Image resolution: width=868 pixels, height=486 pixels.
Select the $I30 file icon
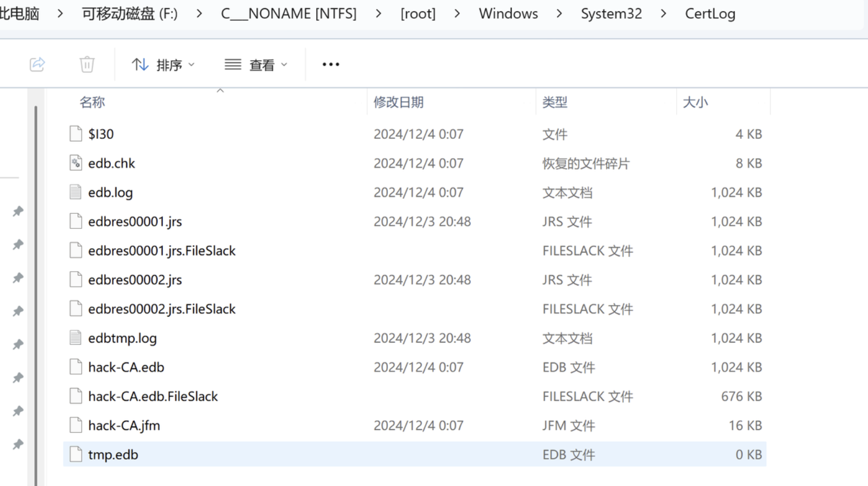pyautogui.click(x=75, y=134)
